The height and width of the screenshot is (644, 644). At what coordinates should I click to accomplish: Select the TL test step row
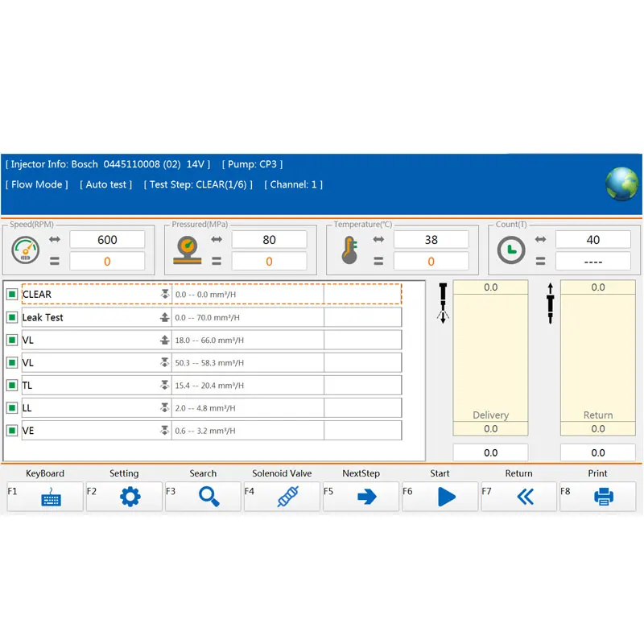point(212,385)
